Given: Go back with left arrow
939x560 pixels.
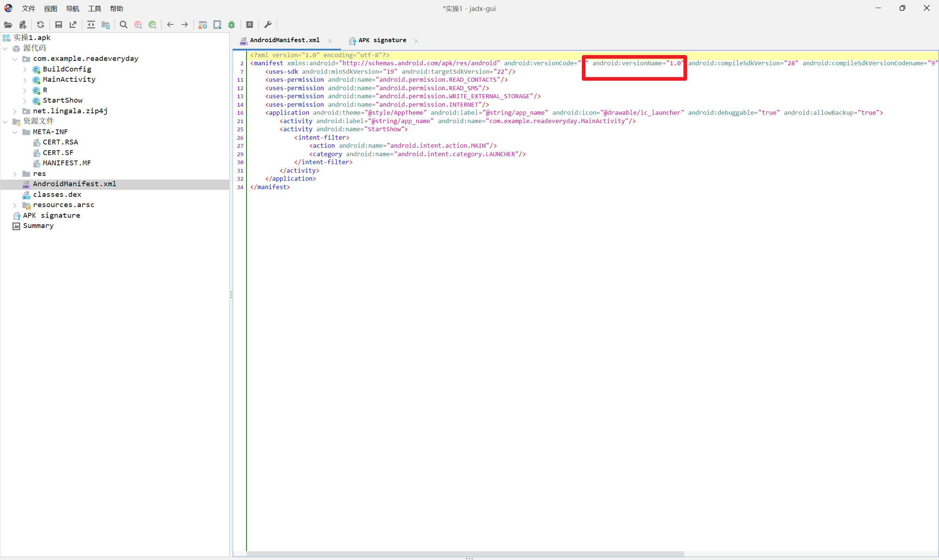Looking at the screenshot, I should point(170,25).
